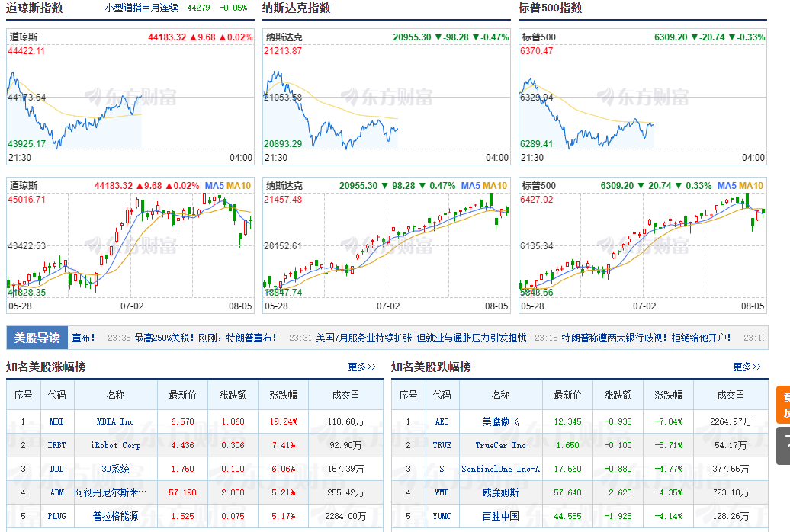Click the 美股导读 label
Image resolution: width=790 pixels, height=532 pixels.
(x=37, y=338)
